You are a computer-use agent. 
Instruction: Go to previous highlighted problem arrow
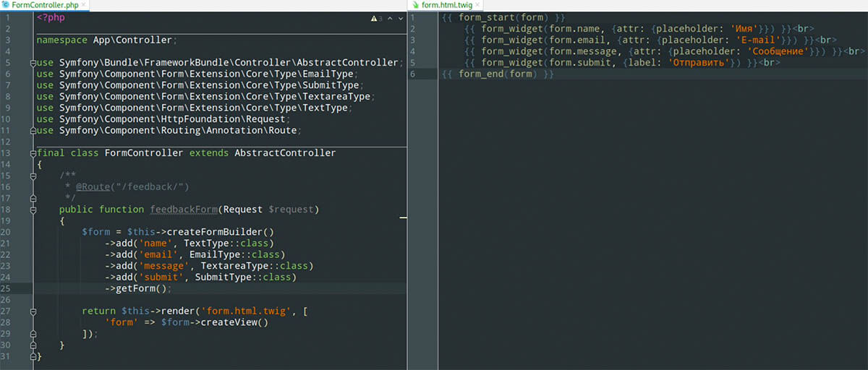391,18
